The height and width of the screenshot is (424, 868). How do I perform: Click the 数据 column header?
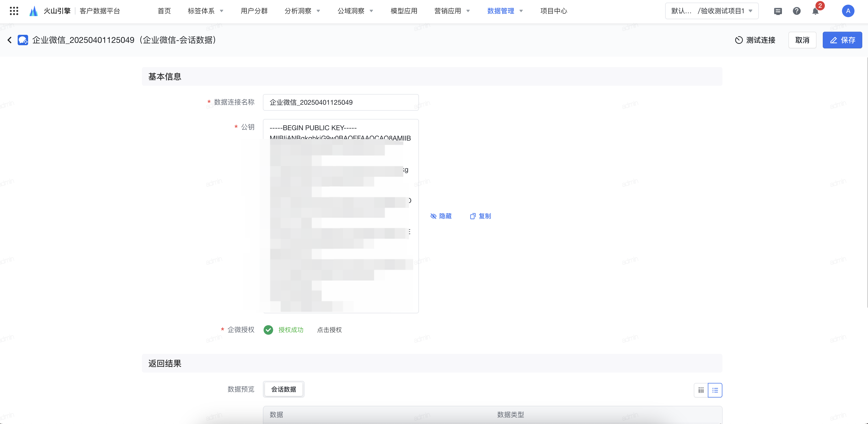pos(276,415)
